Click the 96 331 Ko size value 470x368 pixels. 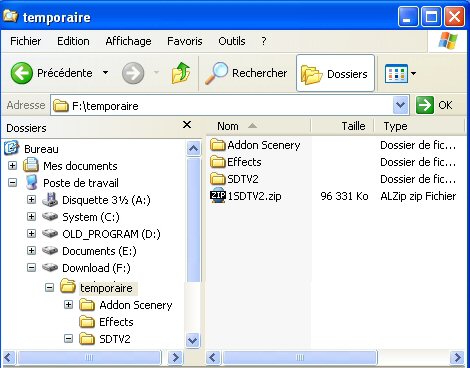(344, 196)
